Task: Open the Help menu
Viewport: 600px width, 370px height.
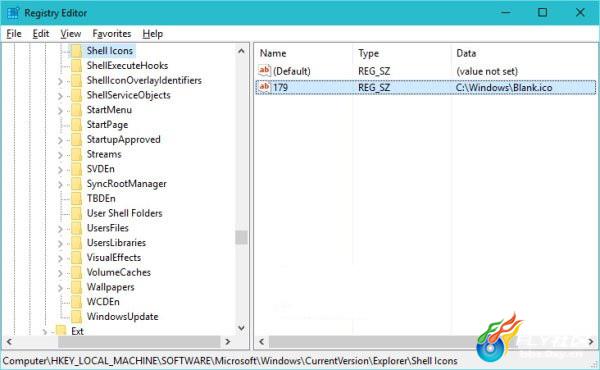Action: [x=153, y=34]
